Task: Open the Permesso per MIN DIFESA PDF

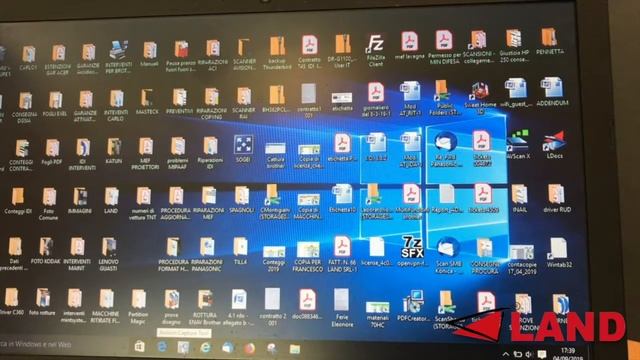Action: 444,40
